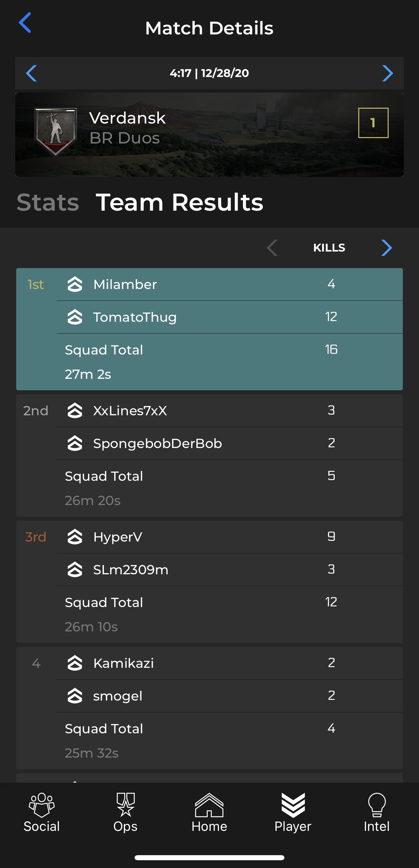The width and height of the screenshot is (419, 868).
Task: Select the SpongebobDerBob player row
Action: pos(230,443)
